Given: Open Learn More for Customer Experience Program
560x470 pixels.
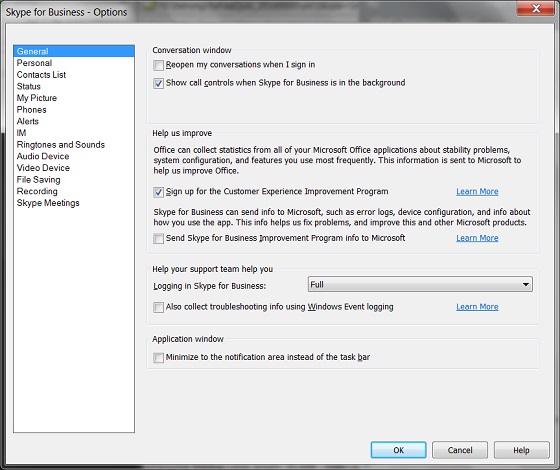Looking at the screenshot, I should pyautogui.click(x=477, y=191).
